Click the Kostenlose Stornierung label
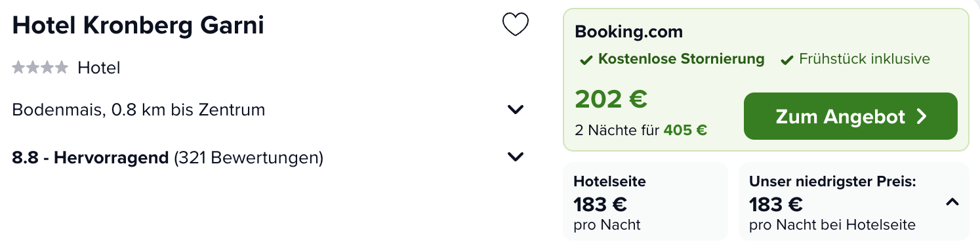 (682, 59)
